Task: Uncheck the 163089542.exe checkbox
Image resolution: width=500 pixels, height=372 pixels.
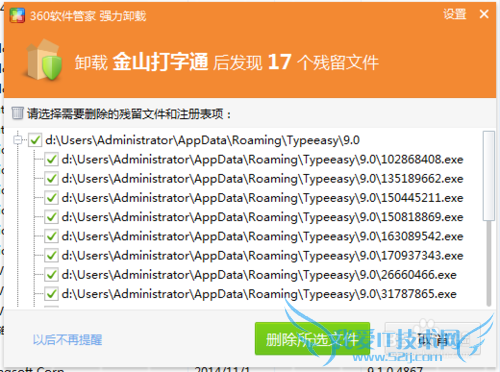Action: (51, 236)
